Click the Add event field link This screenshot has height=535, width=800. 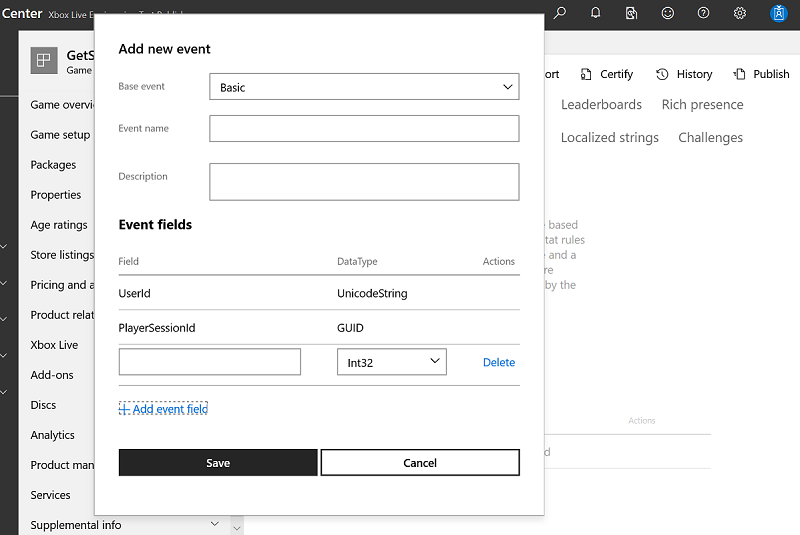(163, 409)
